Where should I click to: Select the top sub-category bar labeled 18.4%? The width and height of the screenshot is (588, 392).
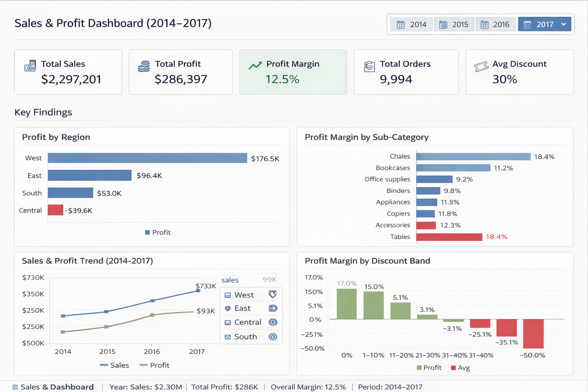[x=474, y=157]
